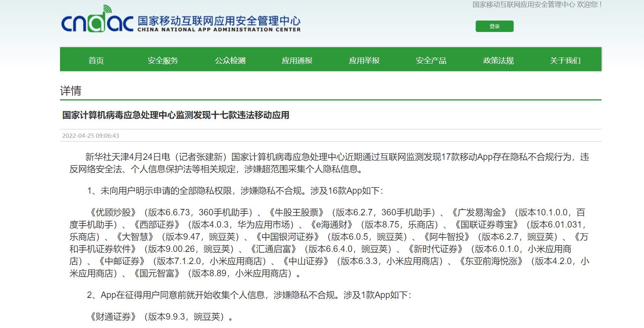This screenshot has width=644, height=328.
Task: Click the text 《中国银河证券》
Action: click(x=288, y=237)
